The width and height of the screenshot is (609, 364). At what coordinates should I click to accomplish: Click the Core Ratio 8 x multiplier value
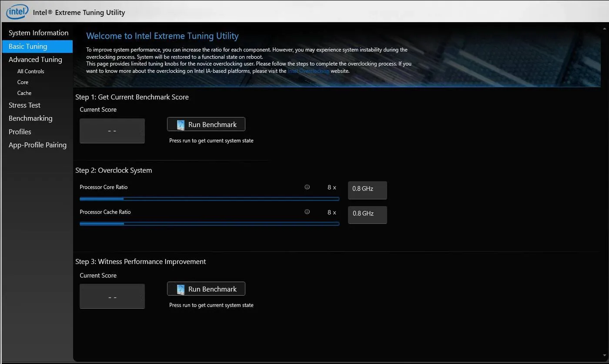(x=332, y=187)
